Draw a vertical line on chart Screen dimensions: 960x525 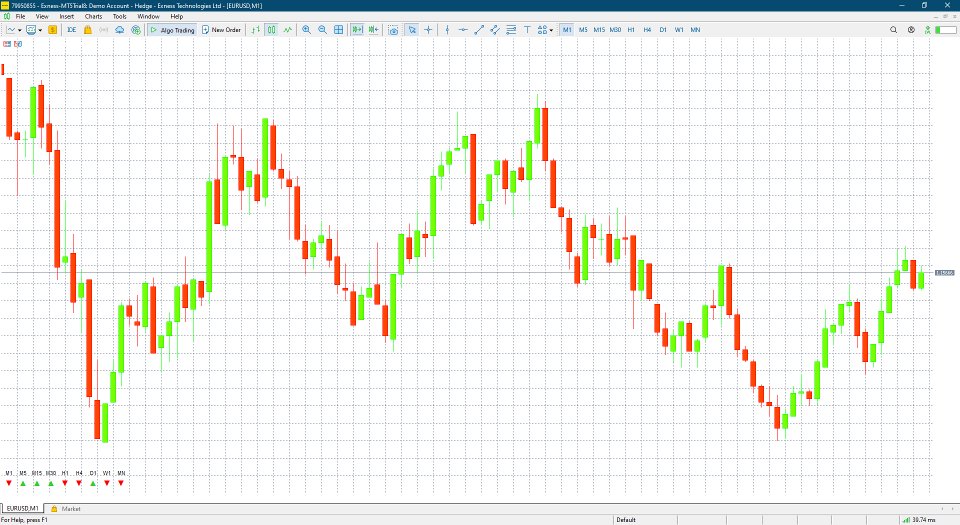click(447, 29)
